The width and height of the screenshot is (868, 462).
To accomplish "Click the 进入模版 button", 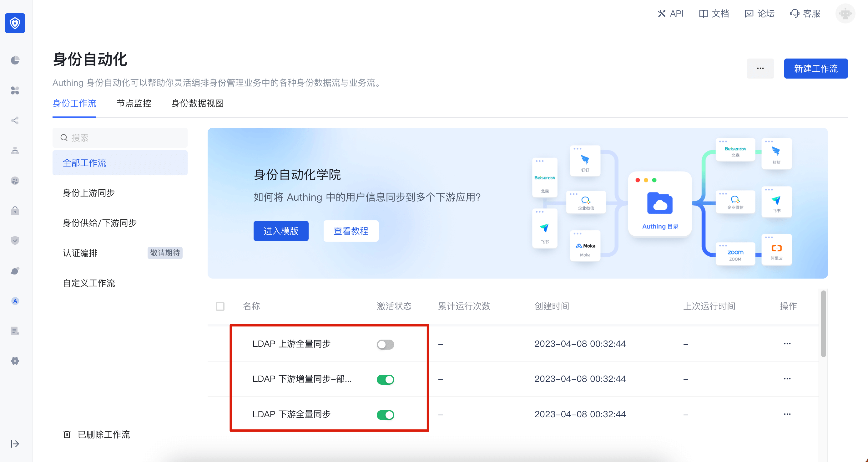I will [281, 231].
